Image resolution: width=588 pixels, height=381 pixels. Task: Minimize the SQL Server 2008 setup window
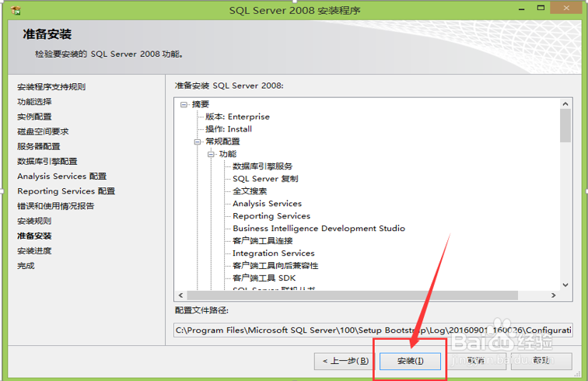pos(522,9)
